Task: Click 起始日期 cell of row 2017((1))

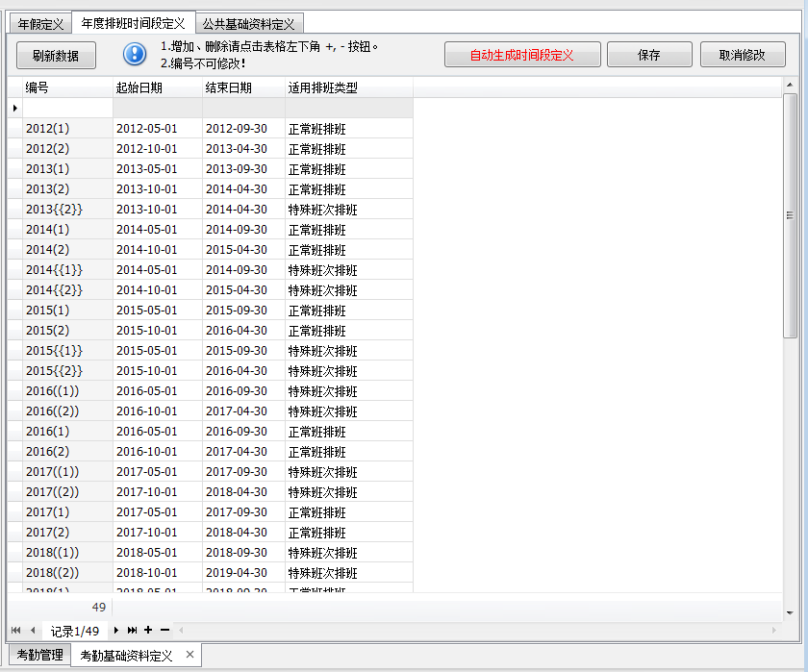Action: click(x=157, y=471)
